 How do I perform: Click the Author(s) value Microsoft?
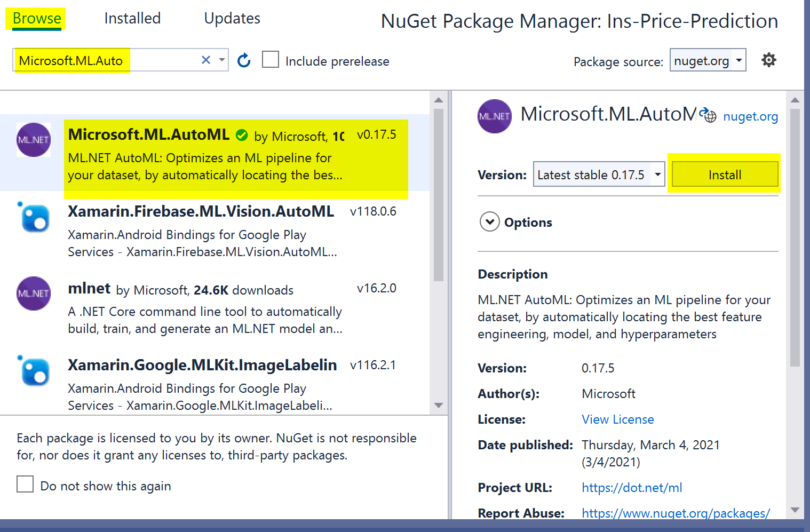[x=609, y=394]
